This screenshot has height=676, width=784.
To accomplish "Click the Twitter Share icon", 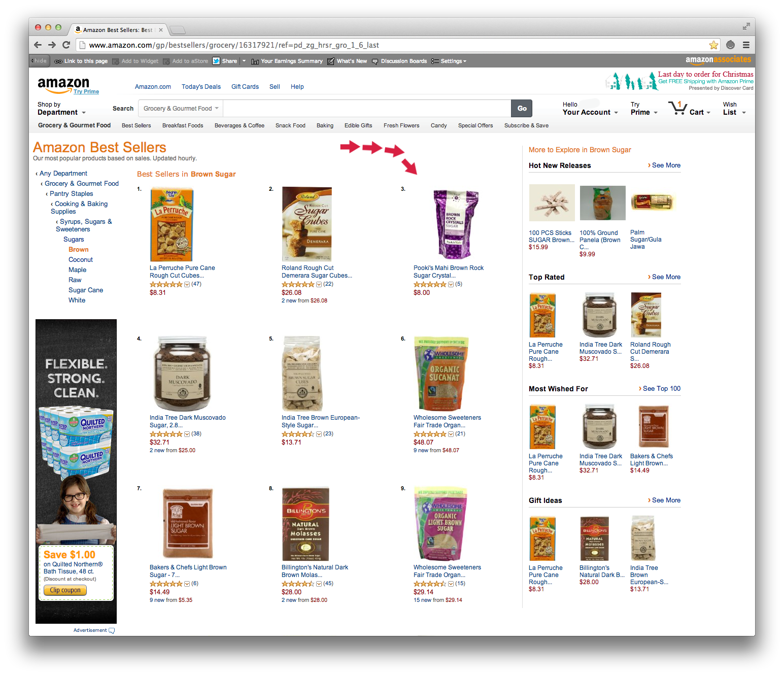I will pos(216,61).
